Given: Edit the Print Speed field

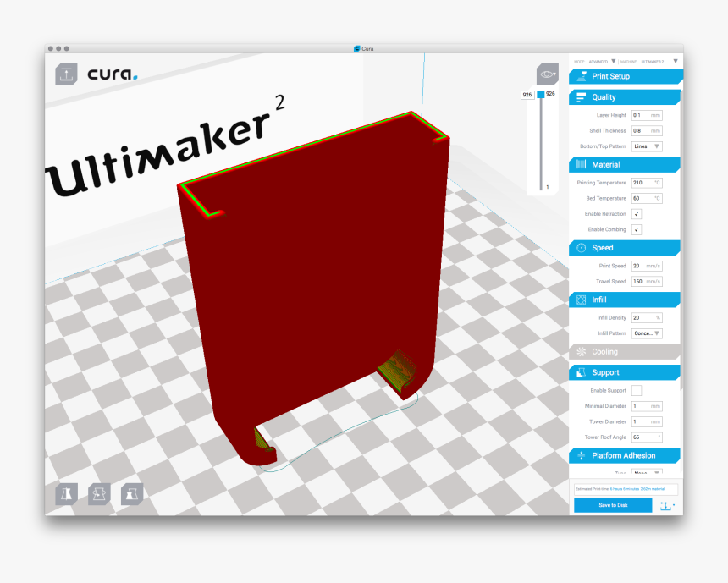Looking at the screenshot, I should pos(647,266).
